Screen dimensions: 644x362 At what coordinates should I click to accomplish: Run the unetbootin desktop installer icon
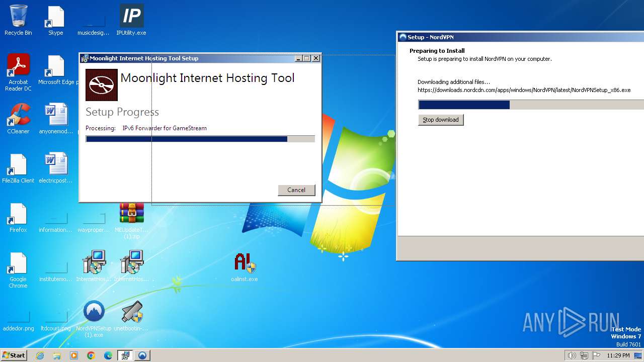click(x=131, y=316)
